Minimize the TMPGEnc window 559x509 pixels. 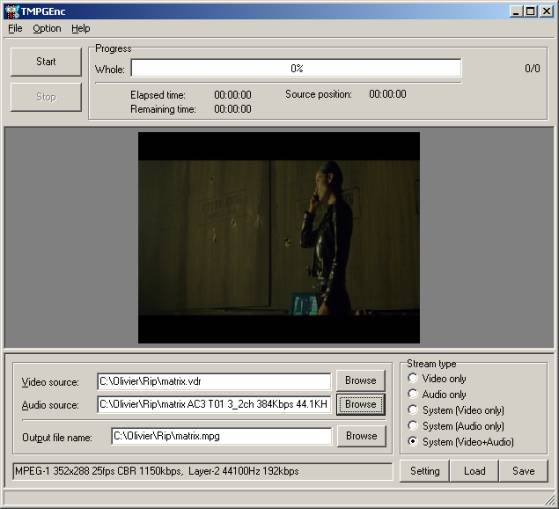[x=516, y=11]
